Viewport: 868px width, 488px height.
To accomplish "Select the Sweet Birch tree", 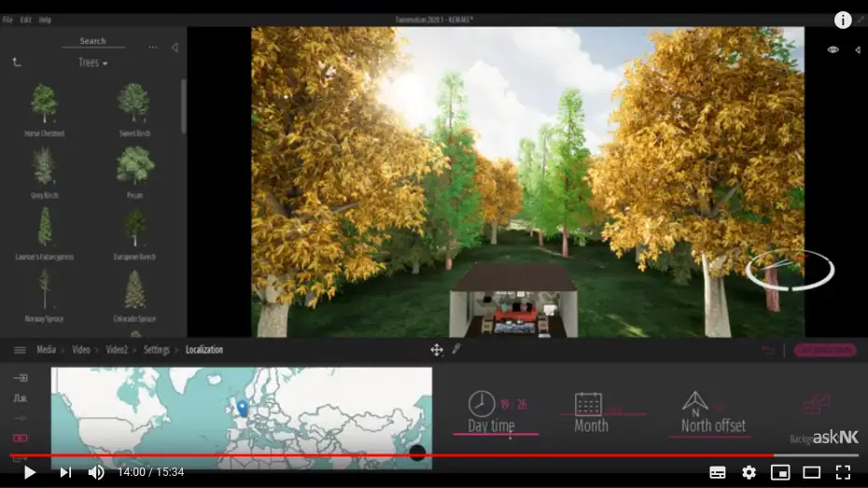I will 134,109.
